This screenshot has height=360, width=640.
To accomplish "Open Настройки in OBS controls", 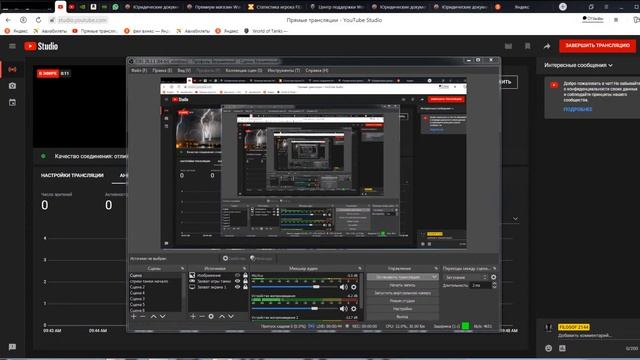I will tap(402, 309).
